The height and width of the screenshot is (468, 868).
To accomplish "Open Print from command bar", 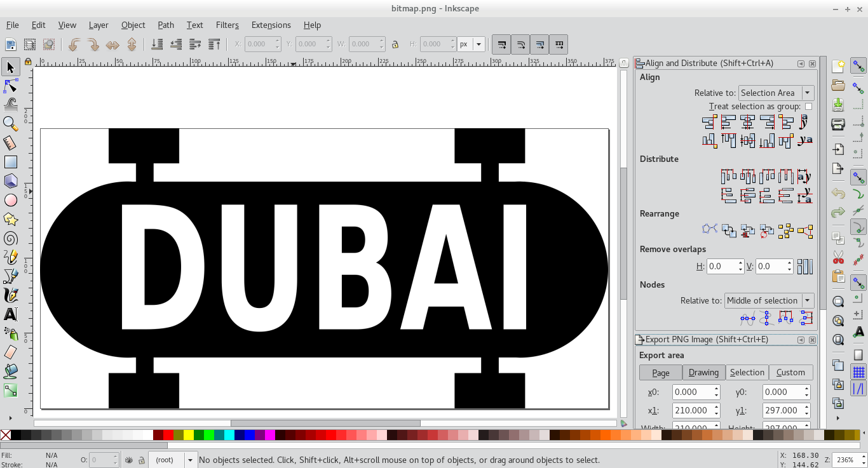I will 838,124.
